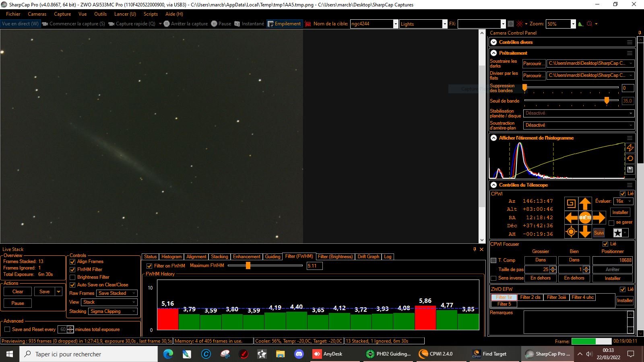Switch to PHD2 Guiding in taskbar
This screenshot has height=362, width=644.
click(389, 354)
